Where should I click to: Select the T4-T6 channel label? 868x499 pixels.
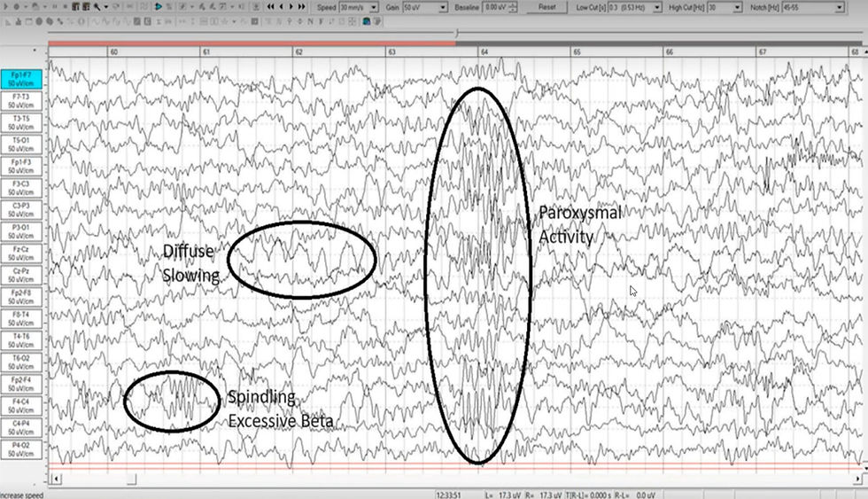pos(21,340)
